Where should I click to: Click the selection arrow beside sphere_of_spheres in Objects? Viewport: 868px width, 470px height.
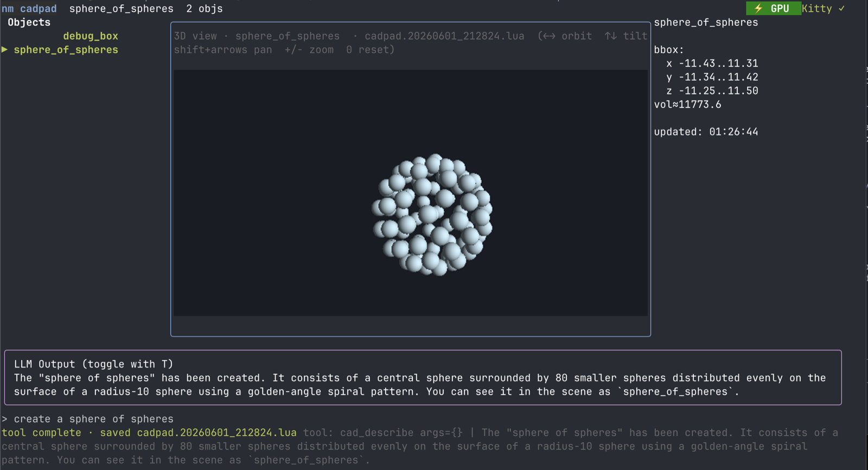(4, 49)
